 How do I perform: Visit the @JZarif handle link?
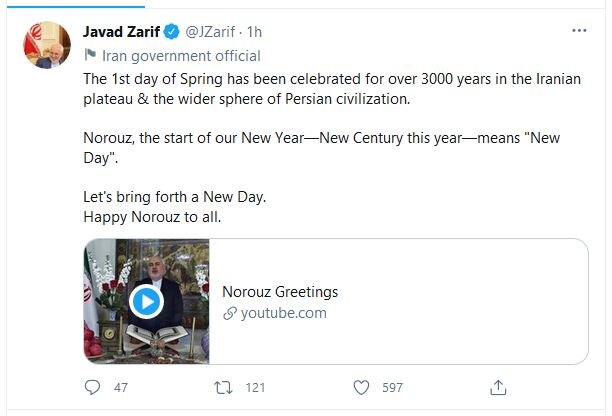(x=210, y=32)
